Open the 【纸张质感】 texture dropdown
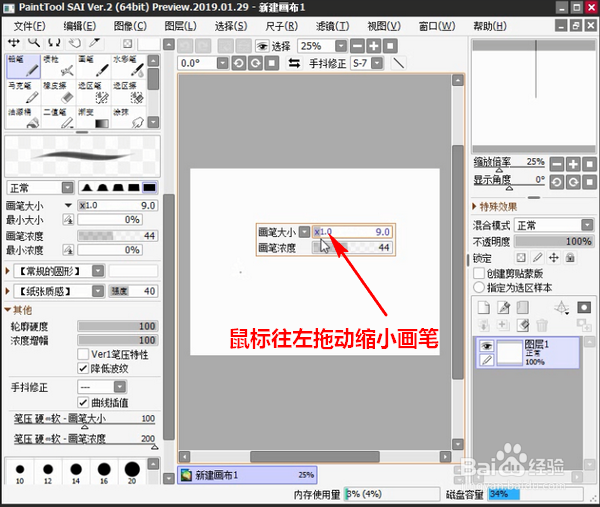The height and width of the screenshot is (507, 600). point(98,291)
